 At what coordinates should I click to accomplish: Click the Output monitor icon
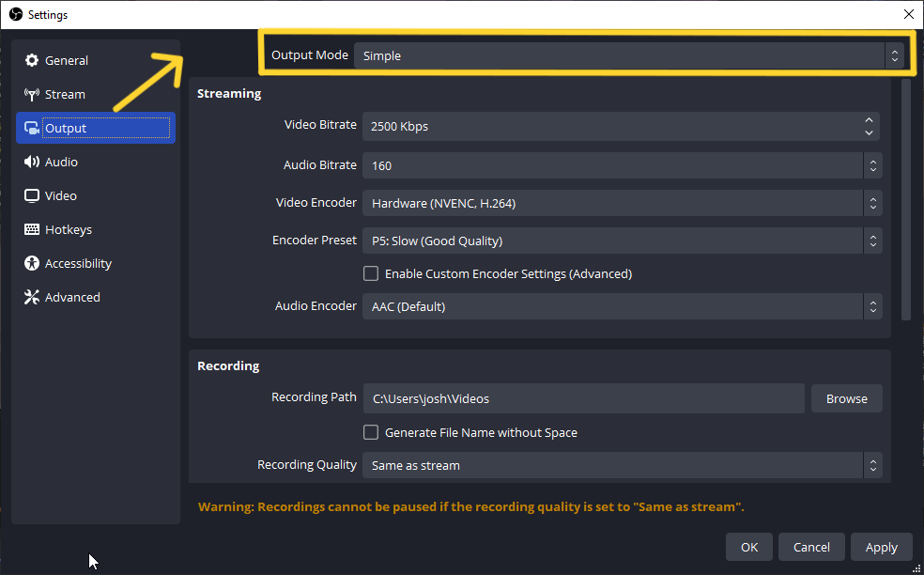(x=32, y=128)
